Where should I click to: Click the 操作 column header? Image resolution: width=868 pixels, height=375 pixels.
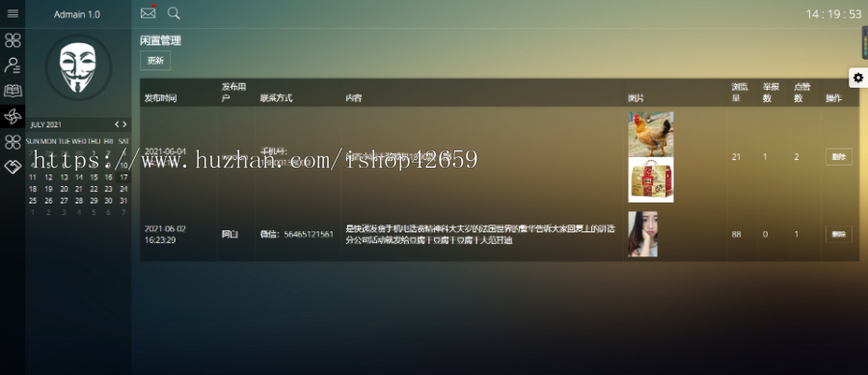tap(833, 98)
